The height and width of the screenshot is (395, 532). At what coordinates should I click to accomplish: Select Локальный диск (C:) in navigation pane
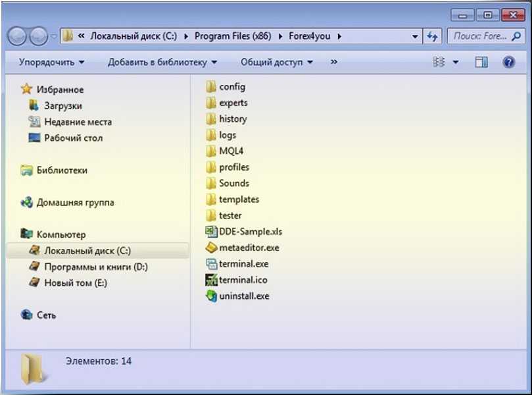pyautogui.click(x=89, y=251)
